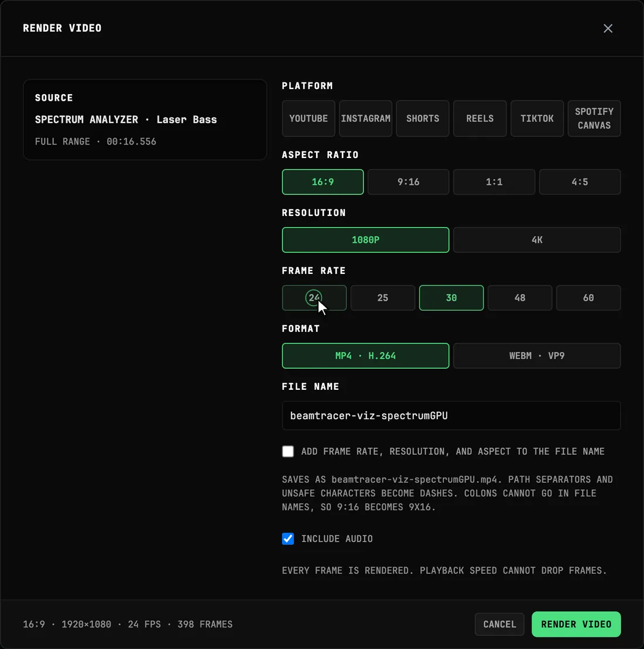The height and width of the screenshot is (649, 644).
Task: Pick the TikTok platform preset
Action: point(537,118)
